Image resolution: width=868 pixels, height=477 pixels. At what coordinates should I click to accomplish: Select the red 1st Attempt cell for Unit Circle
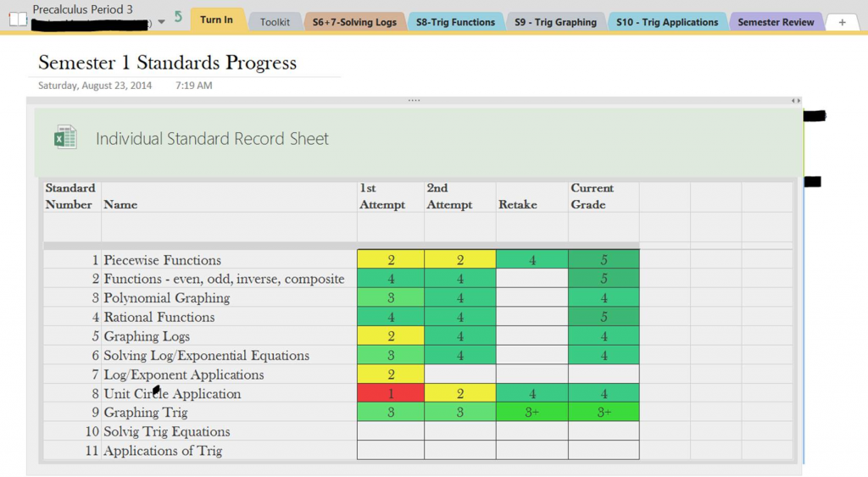391,394
